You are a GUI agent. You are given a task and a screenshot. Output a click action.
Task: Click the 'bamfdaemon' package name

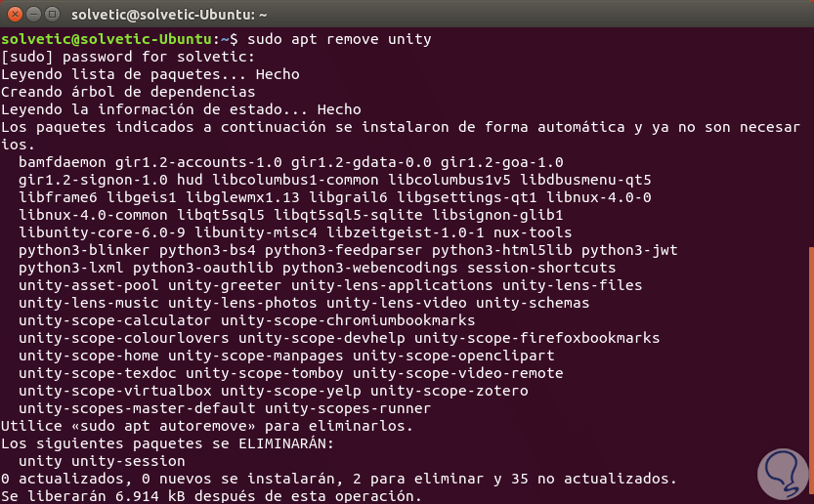[62, 162]
